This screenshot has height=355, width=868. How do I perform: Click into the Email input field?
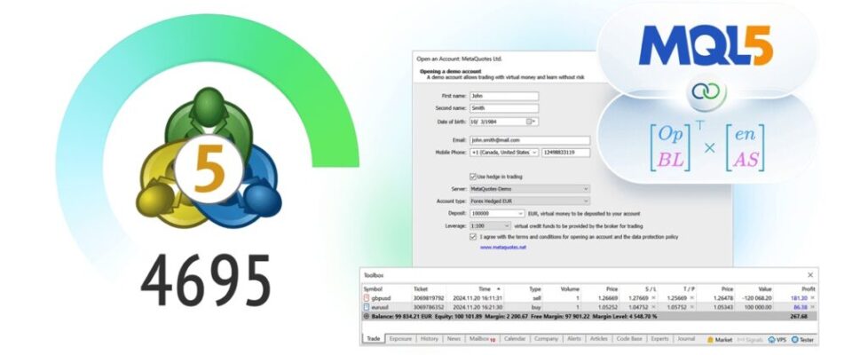530,141
